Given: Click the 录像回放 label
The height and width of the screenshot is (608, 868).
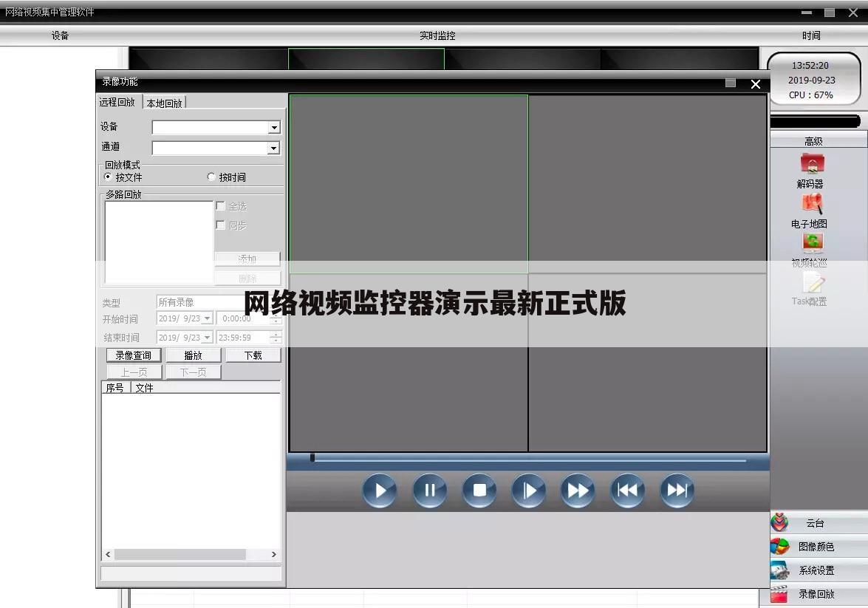Looking at the screenshot, I should 816,594.
